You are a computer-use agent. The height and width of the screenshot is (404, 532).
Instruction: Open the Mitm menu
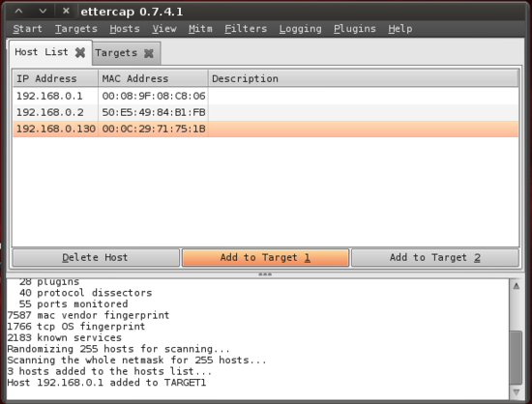pyautogui.click(x=200, y=29)
